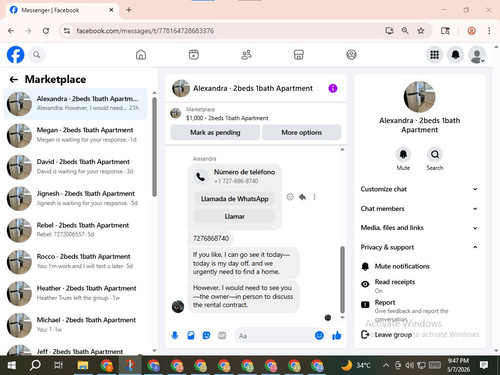500x375 pixels.
Task: Open Rebel's apartment conversation
Action: tap(75, 230)
